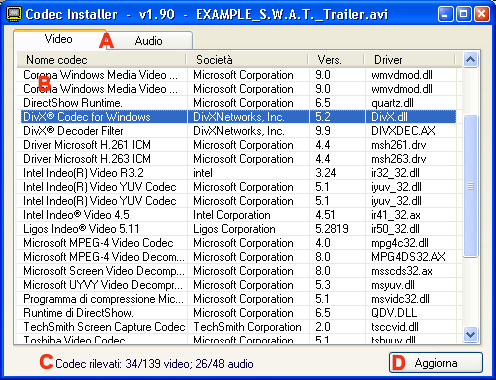Click the vertical scrollbar thumb
496x380 pixels.
(470, 186)
